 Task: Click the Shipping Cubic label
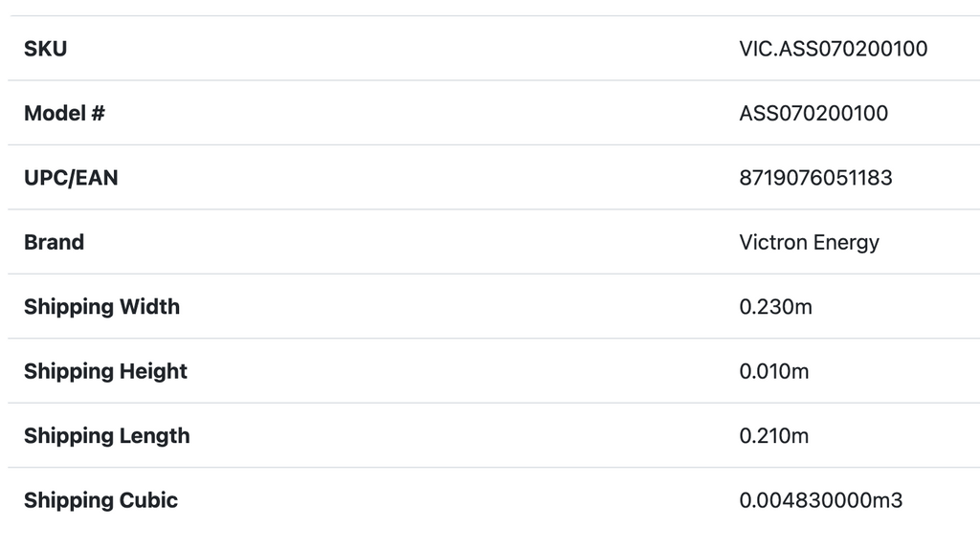tap(100, 500)
